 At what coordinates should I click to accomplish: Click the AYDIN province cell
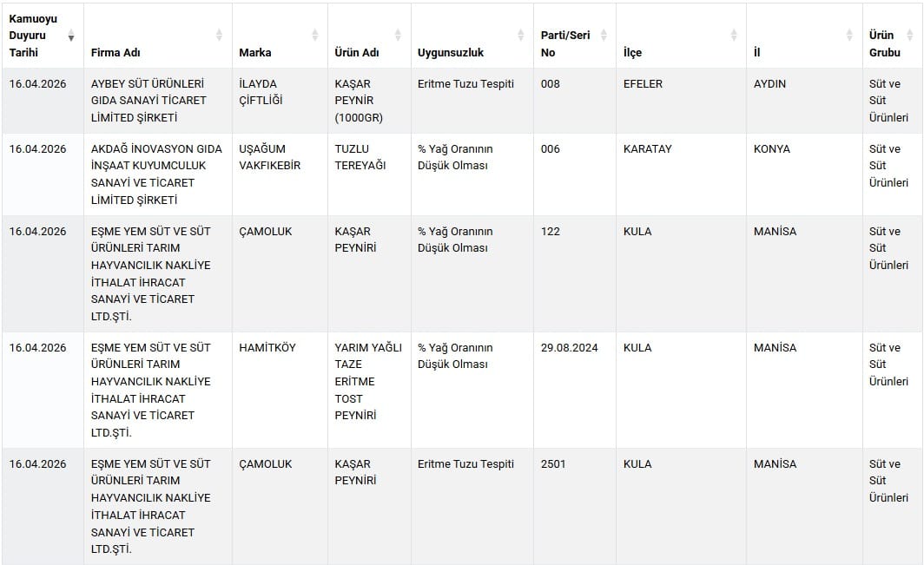click(770, 84)
